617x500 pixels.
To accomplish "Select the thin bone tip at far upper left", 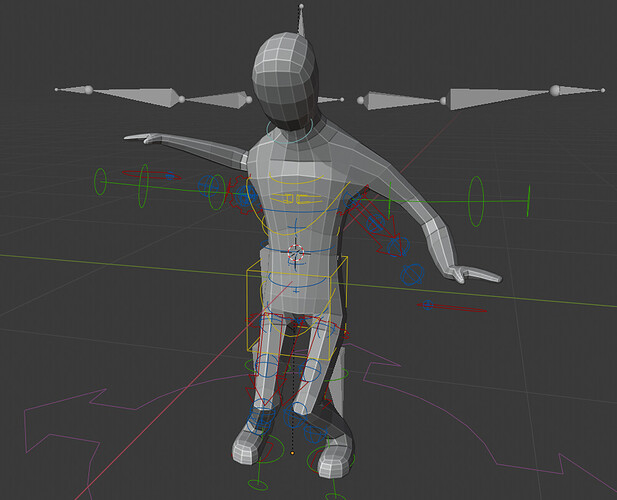I will 73,90.
